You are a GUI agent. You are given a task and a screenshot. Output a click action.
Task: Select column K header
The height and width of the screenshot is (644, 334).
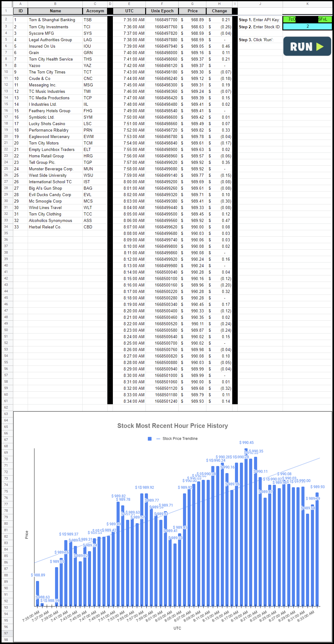point(307,4)
